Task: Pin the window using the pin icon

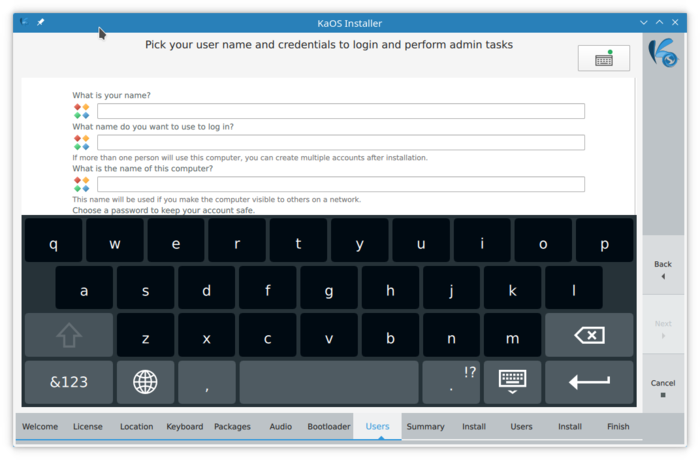Action: (x=40, y=22)
